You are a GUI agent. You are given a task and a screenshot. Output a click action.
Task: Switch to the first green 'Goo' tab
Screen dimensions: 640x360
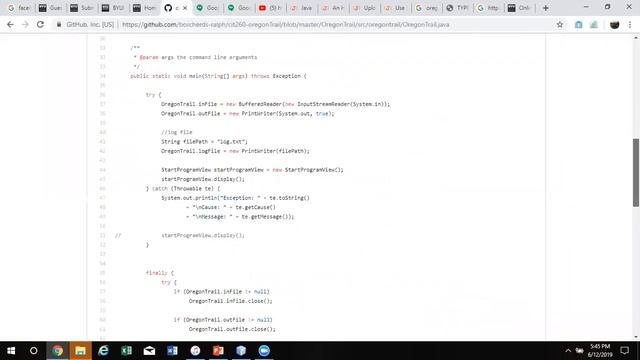[x=208, y=8]
